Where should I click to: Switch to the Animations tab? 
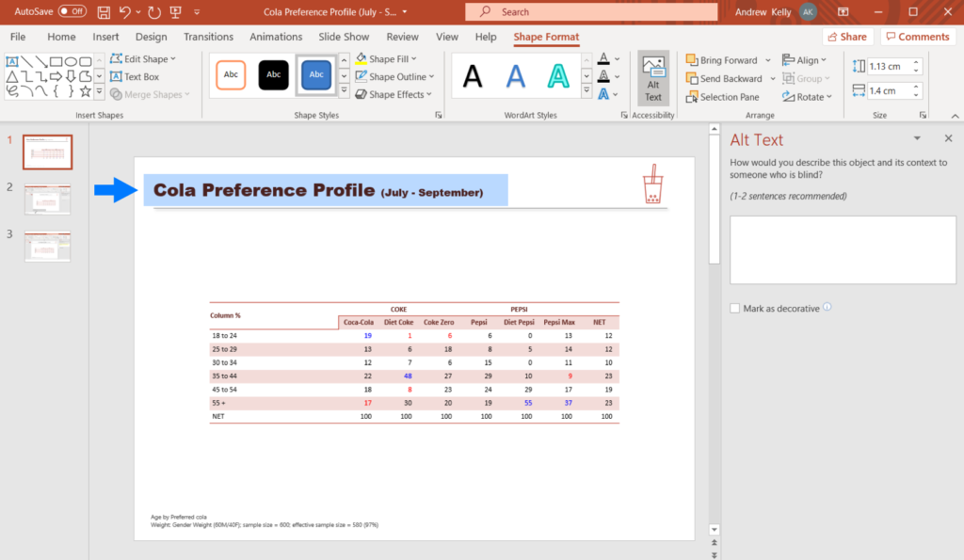275,37
